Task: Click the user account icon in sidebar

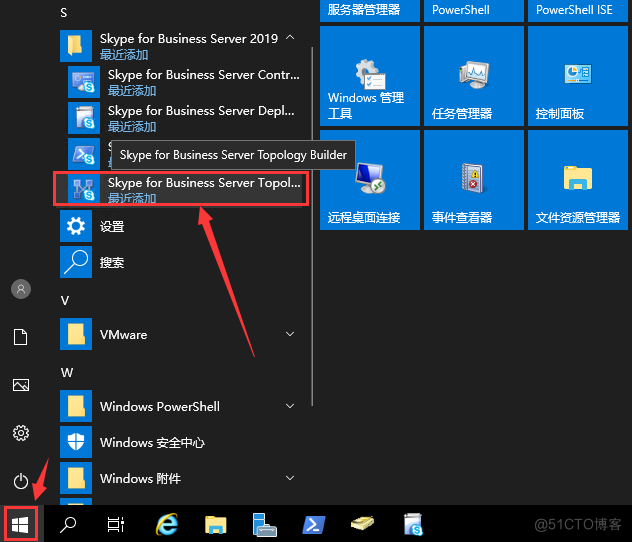Action: 21,289
